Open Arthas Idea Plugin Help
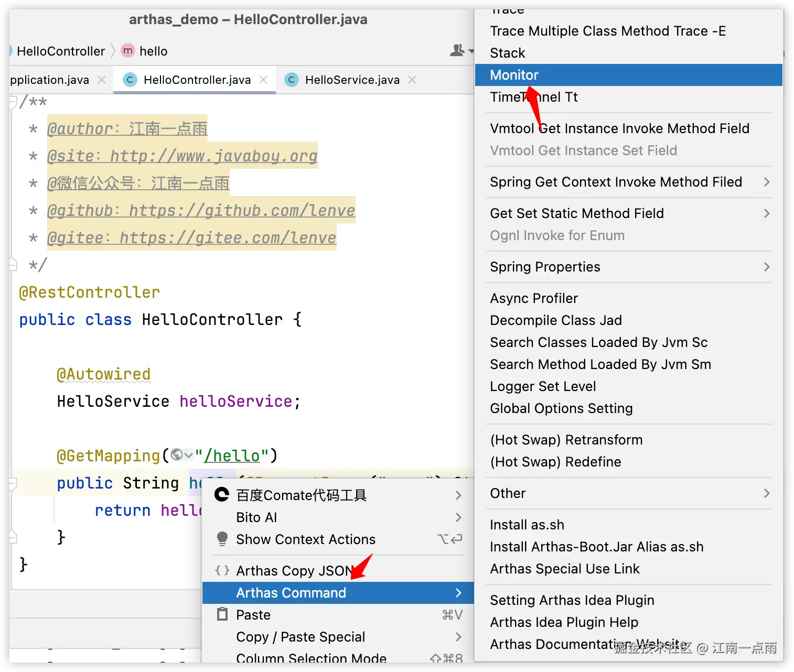Screen dimensions: 794x672 coord(629,622)
